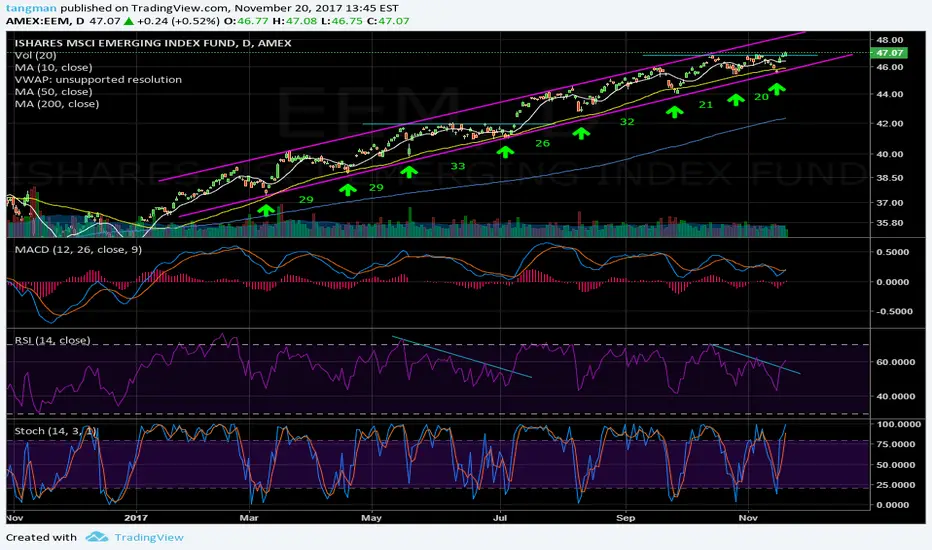Select the MA (10, close) indicator label
932x550 pixels.
(53, 67)
